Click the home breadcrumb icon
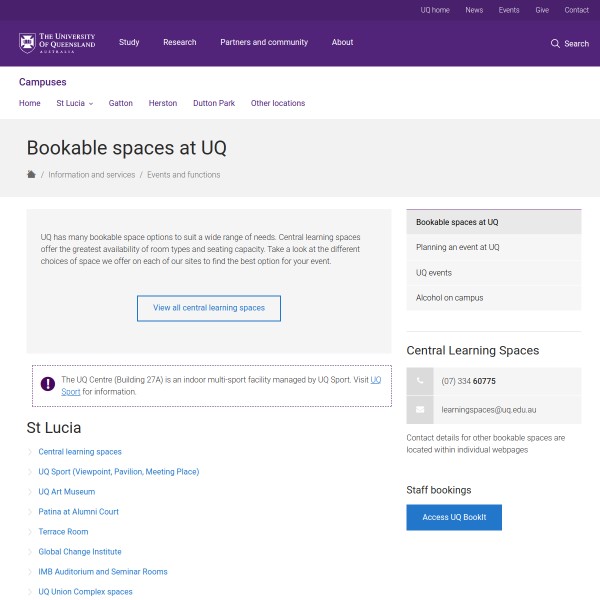The height and width of the screenshot is (600, 600). pos(31,174)
